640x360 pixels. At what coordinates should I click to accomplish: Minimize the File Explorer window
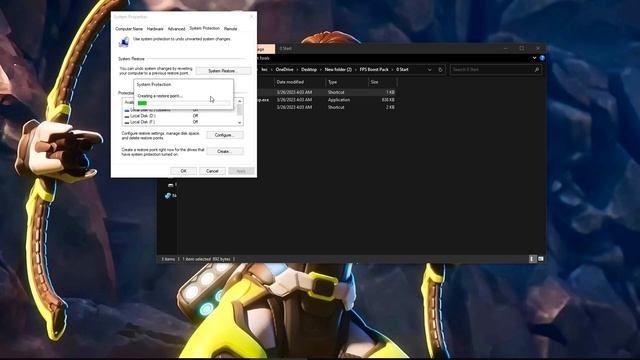[x=505, y=48]
